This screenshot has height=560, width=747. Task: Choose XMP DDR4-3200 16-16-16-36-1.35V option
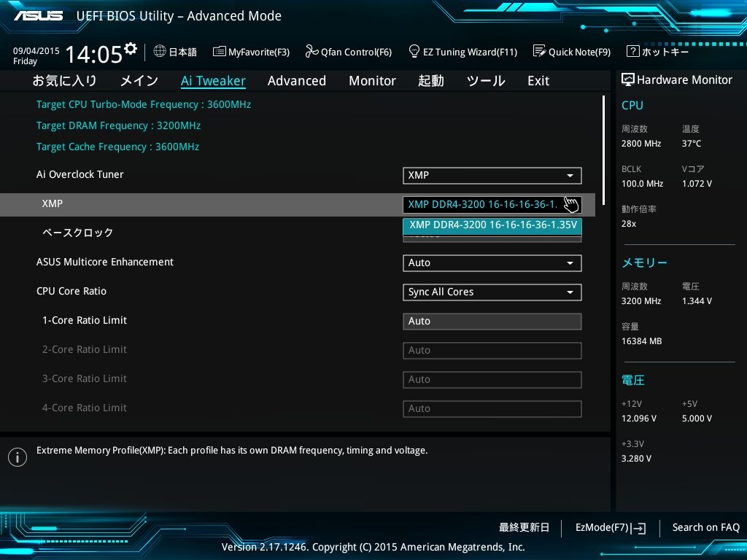[492, 225]
